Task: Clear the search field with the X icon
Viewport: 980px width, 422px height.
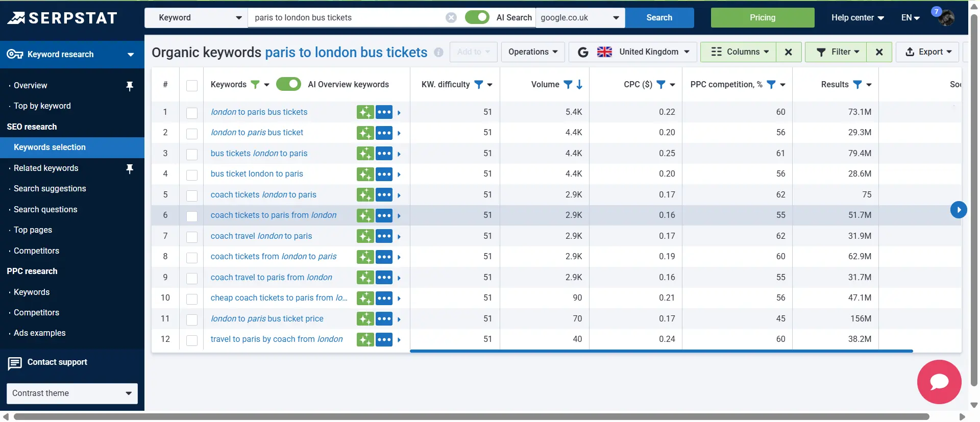Action: click(x=451, y=18)
